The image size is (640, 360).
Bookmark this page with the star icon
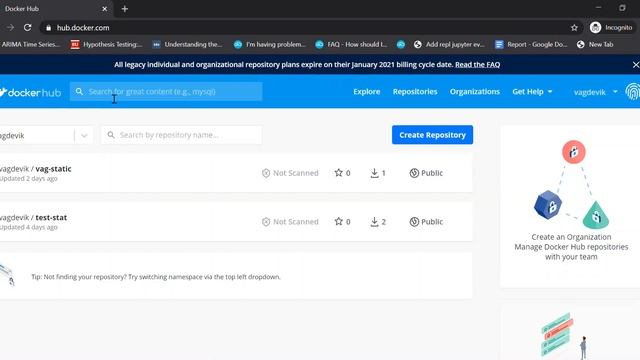point(574,27)
